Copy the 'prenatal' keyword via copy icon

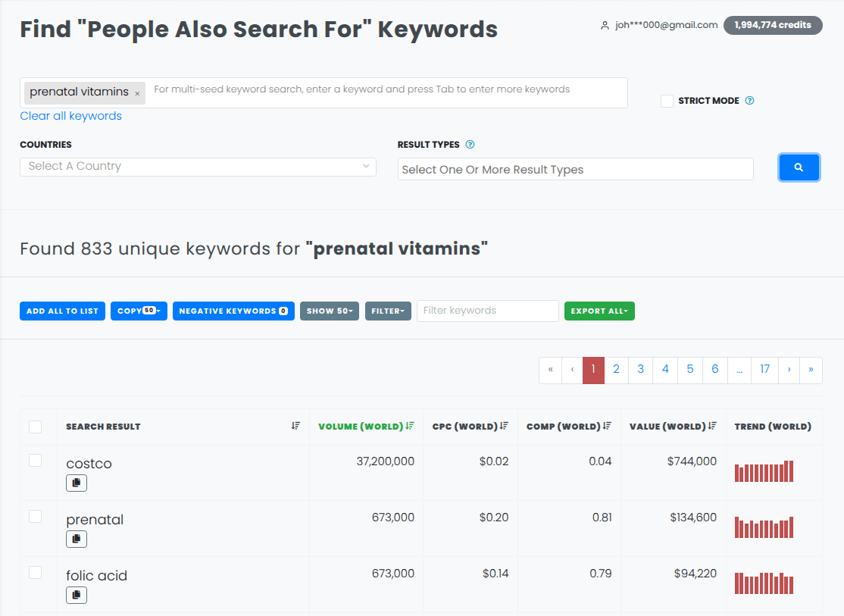tap(76, 539)
